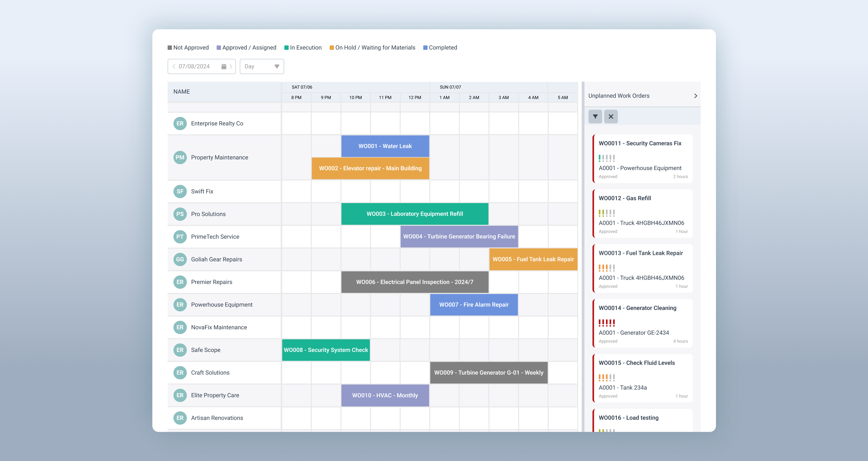
Task: Collapse the Unplanned Work Orders panel
Action: [x=695, y=96]
